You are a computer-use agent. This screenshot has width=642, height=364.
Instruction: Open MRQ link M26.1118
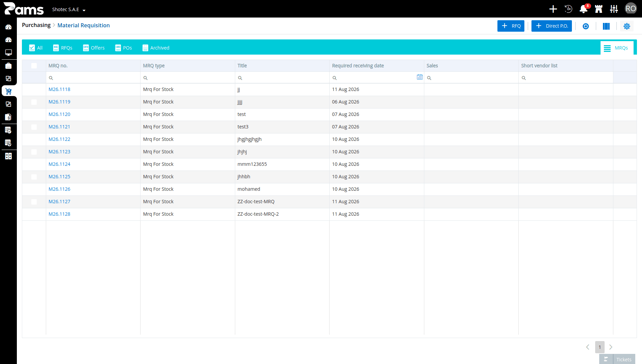click(x=59, y=89)
